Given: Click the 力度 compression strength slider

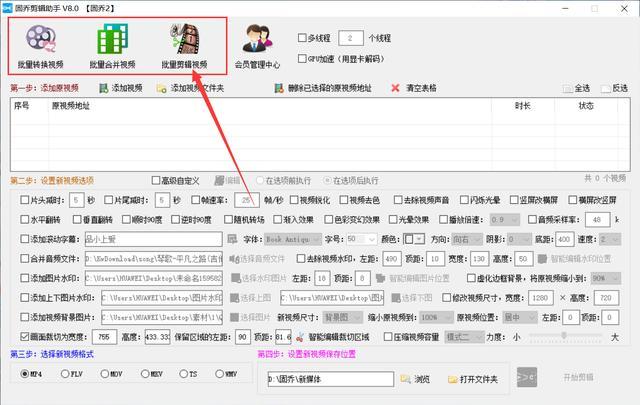Looking at the screenshot, I should click(565, 335).
